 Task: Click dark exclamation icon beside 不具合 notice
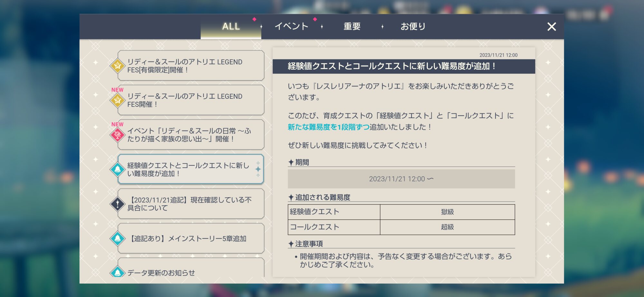[x=118, y=204]
